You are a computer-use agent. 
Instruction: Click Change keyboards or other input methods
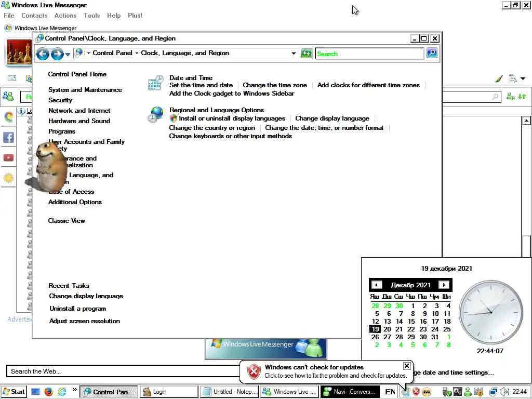[230, 136]
